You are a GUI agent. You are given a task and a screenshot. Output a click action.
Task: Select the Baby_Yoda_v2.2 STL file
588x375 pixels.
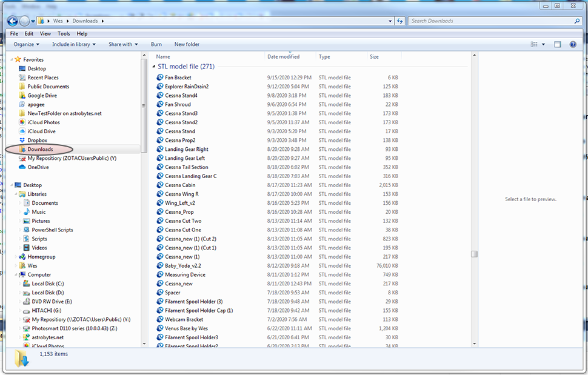pos(182,265)
